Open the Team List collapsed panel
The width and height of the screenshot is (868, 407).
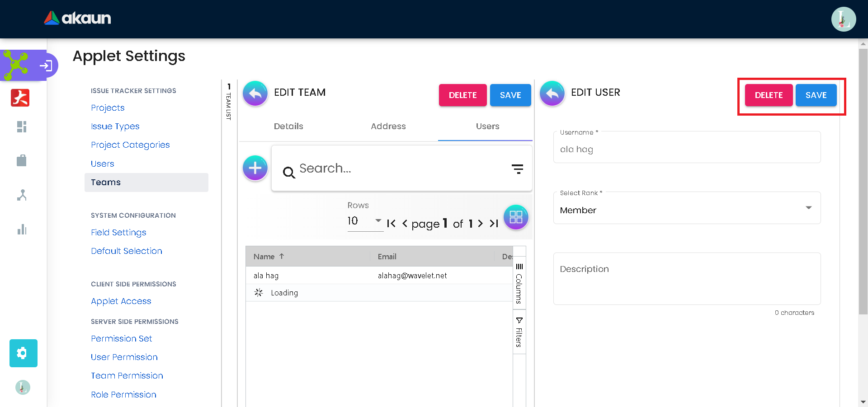click(229, 101)
